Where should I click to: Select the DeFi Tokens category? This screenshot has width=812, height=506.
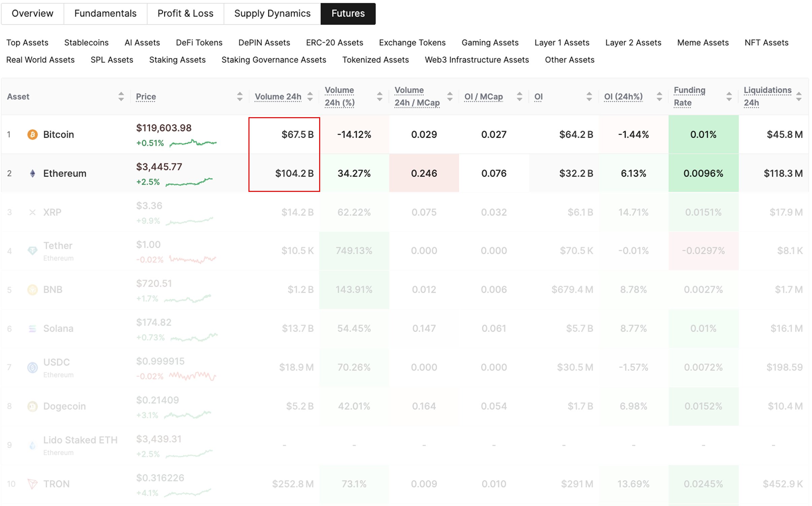(199, 42)
